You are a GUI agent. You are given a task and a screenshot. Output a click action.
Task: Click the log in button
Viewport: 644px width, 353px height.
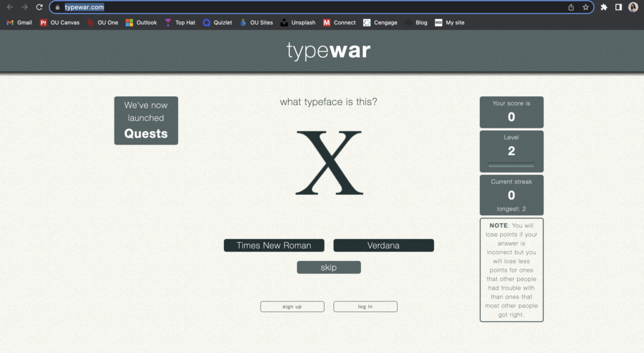[365, 306]
